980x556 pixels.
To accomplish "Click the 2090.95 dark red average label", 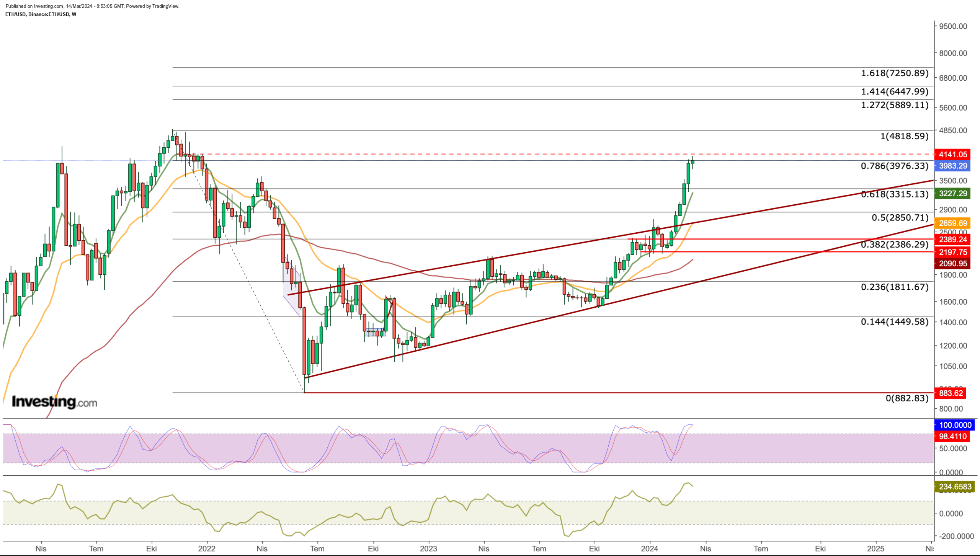I will click(952, 264).
